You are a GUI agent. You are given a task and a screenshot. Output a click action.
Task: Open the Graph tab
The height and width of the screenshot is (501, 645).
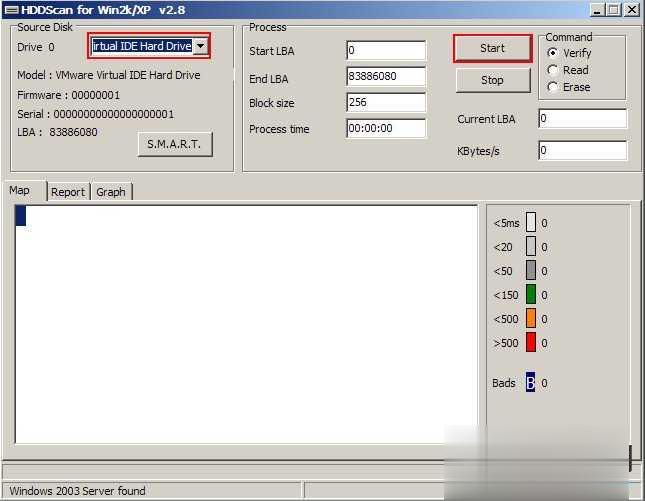pos(111,192)
